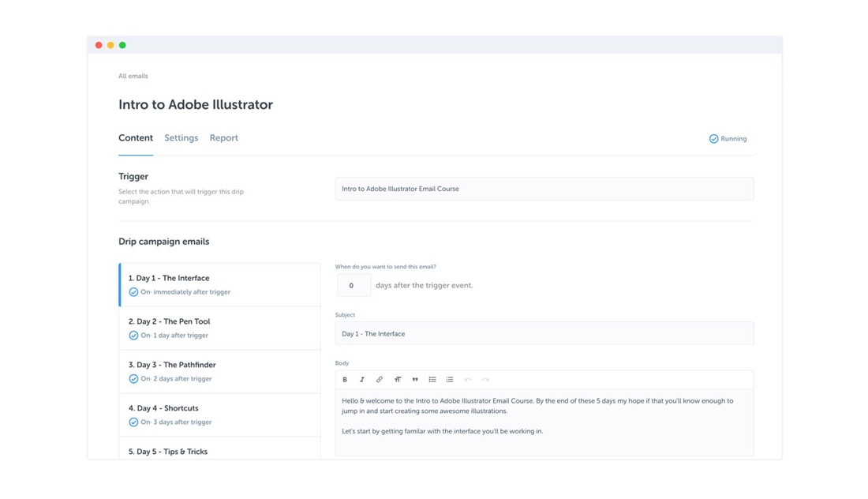The image size is (868, 499).
Task: Select email 3. Day 3 - The Pathfinder
Action: coord(220,372)
